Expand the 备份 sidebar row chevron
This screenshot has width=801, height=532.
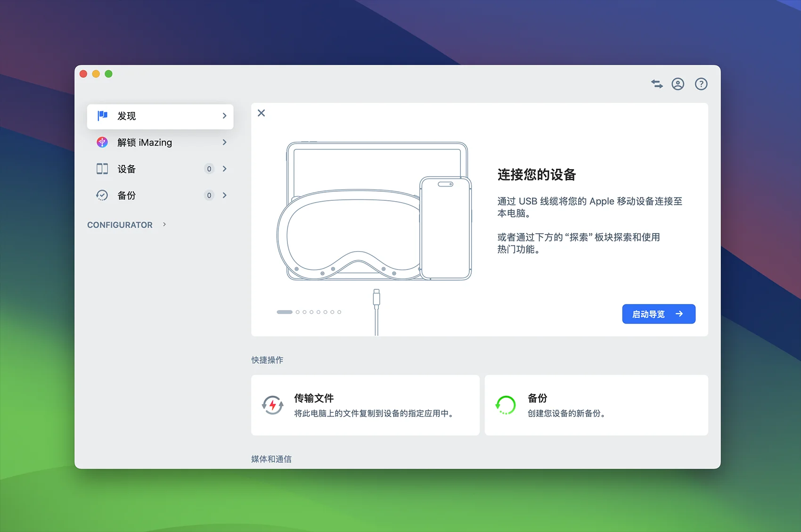(x=224, y=195)
